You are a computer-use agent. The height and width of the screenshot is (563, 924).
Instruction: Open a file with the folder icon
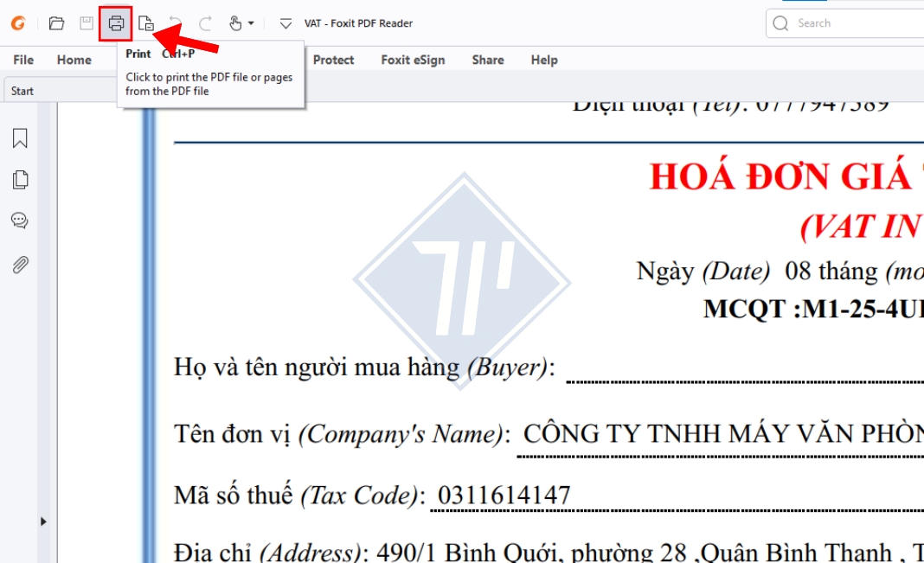(x=56, y=23)
